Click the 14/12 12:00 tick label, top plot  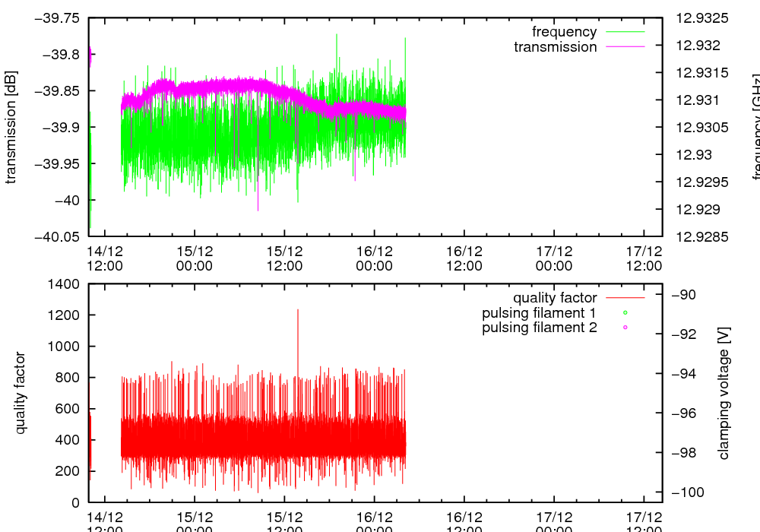click(105, 258)
